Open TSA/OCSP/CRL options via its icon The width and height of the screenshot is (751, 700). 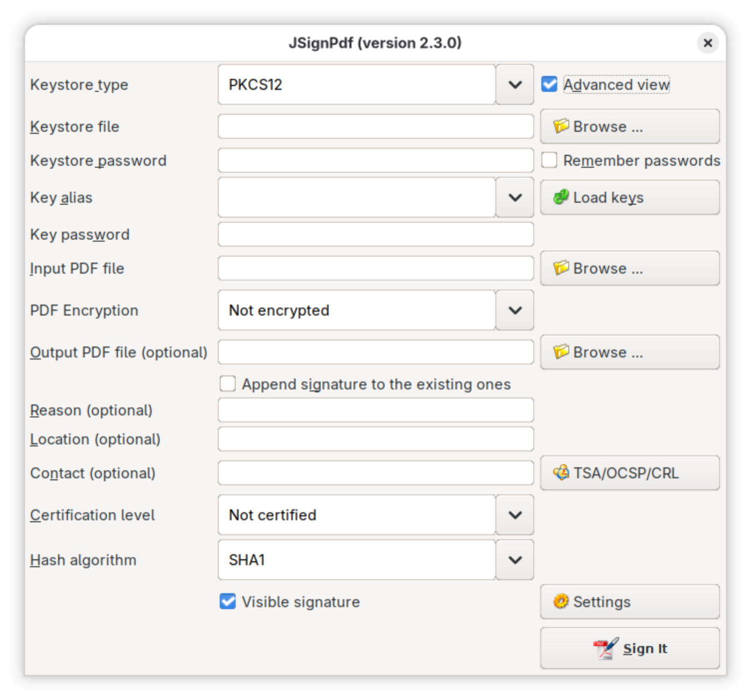click(x=561, y=472)
